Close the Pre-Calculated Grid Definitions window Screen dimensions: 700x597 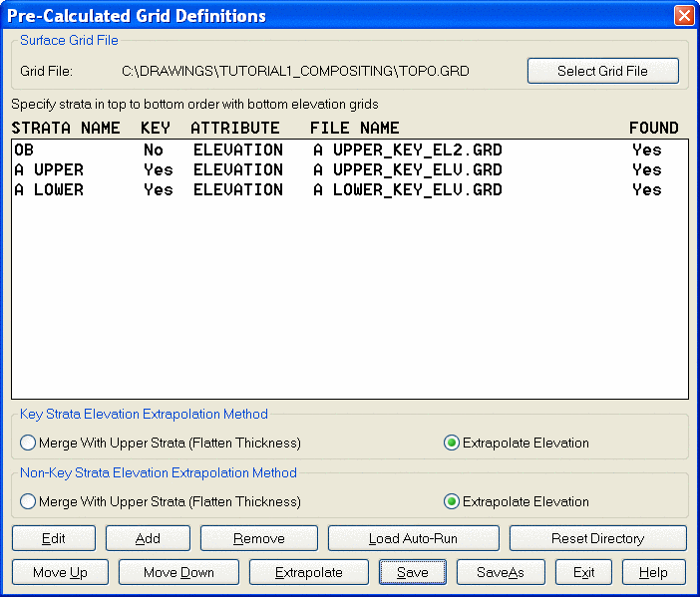(x=684, y=16)
